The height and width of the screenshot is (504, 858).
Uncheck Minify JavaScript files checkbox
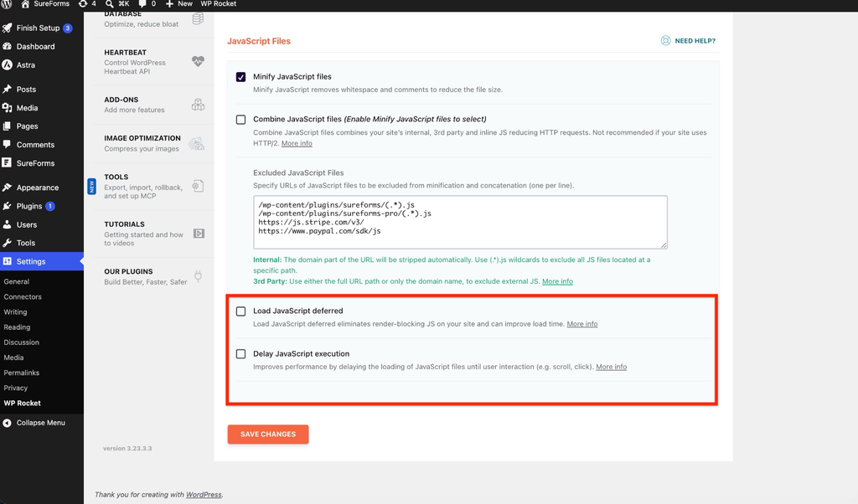click(x=240, y=77)
